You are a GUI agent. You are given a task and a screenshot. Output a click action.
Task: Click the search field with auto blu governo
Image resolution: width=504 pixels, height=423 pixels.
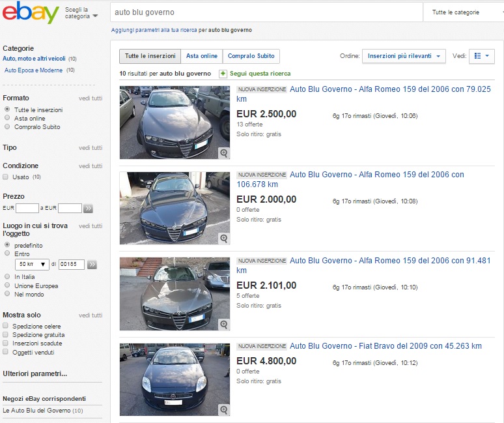[266, 12]
